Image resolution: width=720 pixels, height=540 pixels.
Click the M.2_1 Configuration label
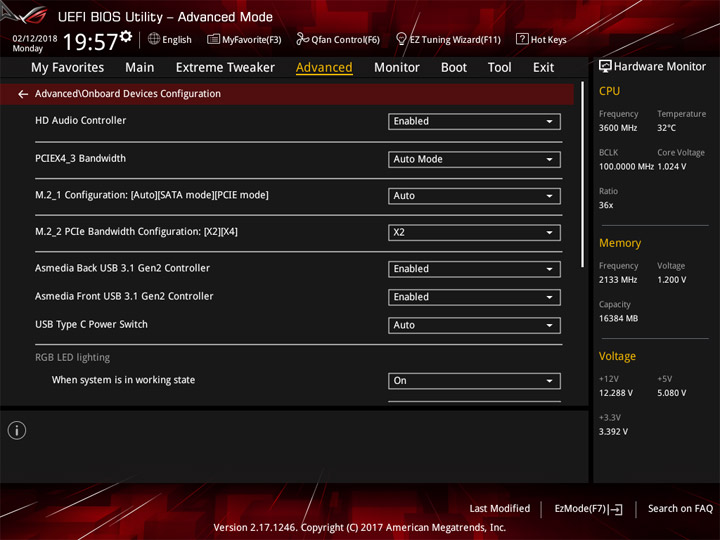[152, 195]
